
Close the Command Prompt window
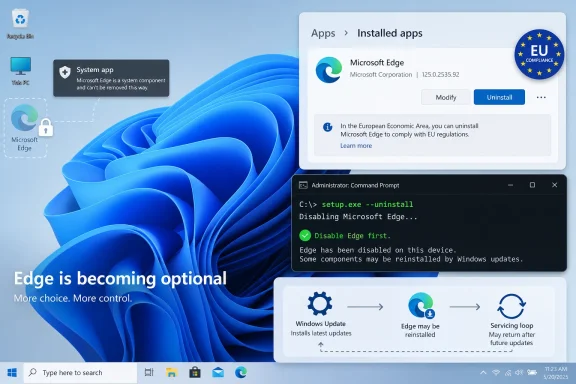[554, 185]
